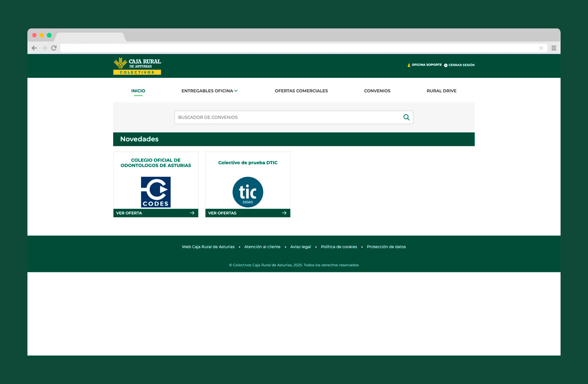Select the OFERTAS COMERCIALES tab
This screenshot has width=588, height=384.
click(301, 91)
